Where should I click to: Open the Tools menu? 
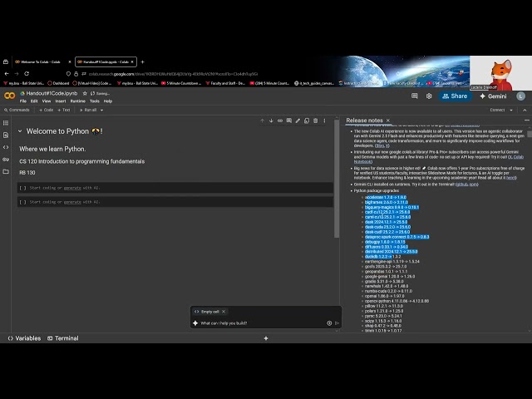(94, 101)
